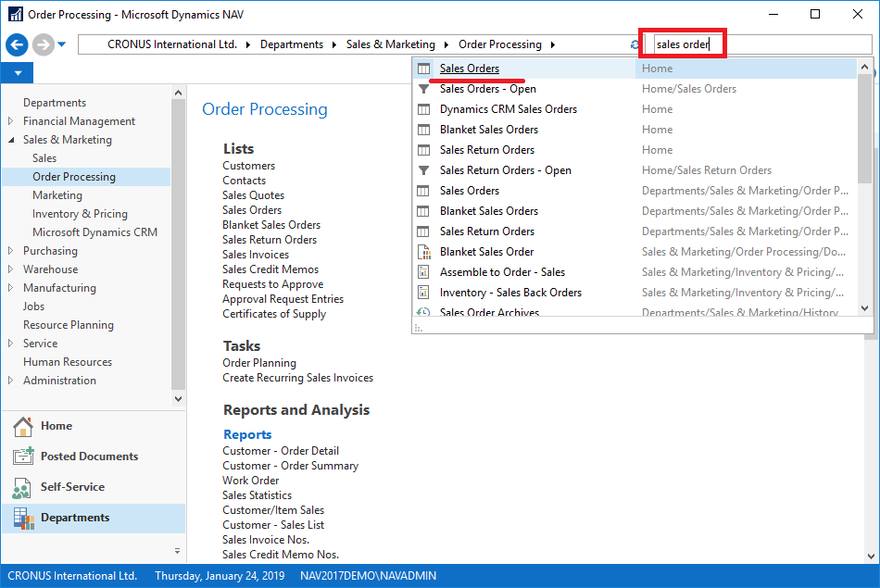Click the navigation tree scrollbar up arrow
This screenshot has width=880, height=588.
point(178,93)
